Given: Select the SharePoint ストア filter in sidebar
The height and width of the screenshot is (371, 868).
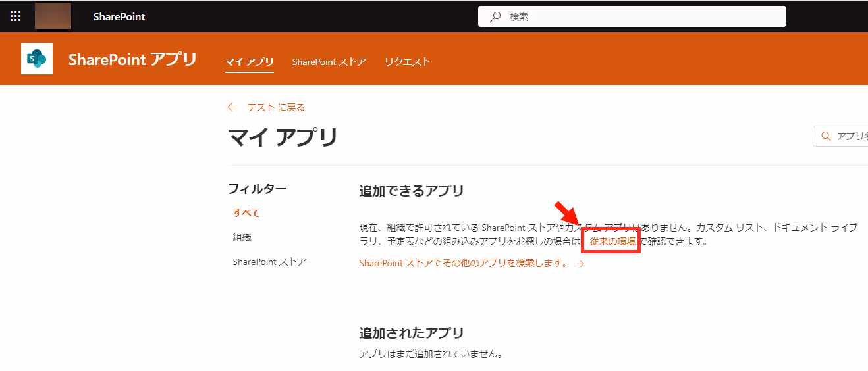Looking at the screenshot, I should pos(269,262).
